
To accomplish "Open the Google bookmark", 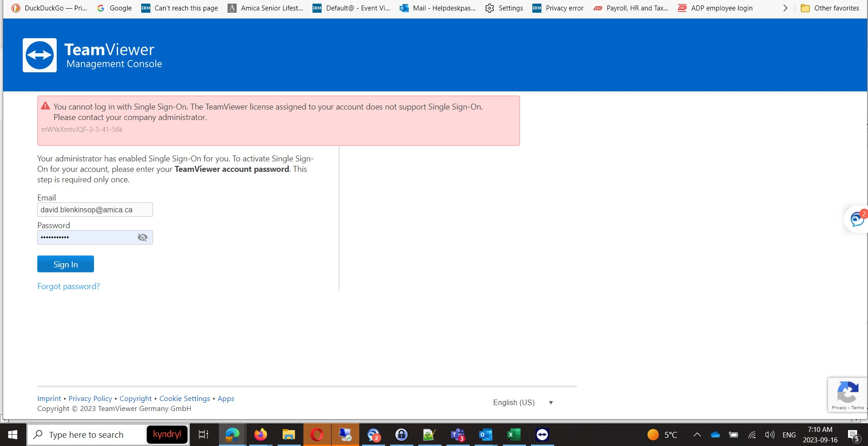I will pyautogui.click(x=114, y=8).
